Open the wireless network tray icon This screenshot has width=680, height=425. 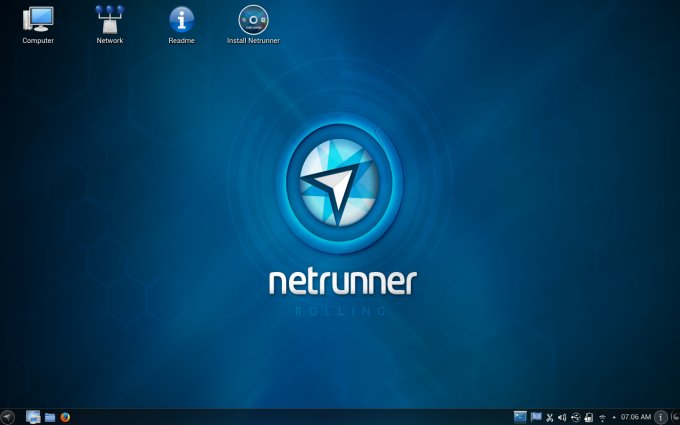pyautogui.click(x=602, y=418)
